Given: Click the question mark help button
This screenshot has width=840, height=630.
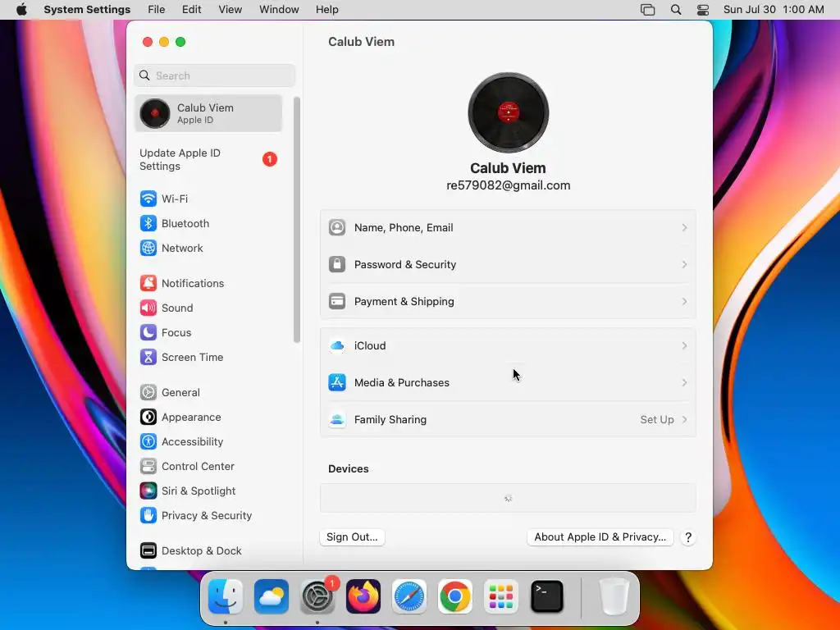Looking at the screenshot, I should (688, 537).
